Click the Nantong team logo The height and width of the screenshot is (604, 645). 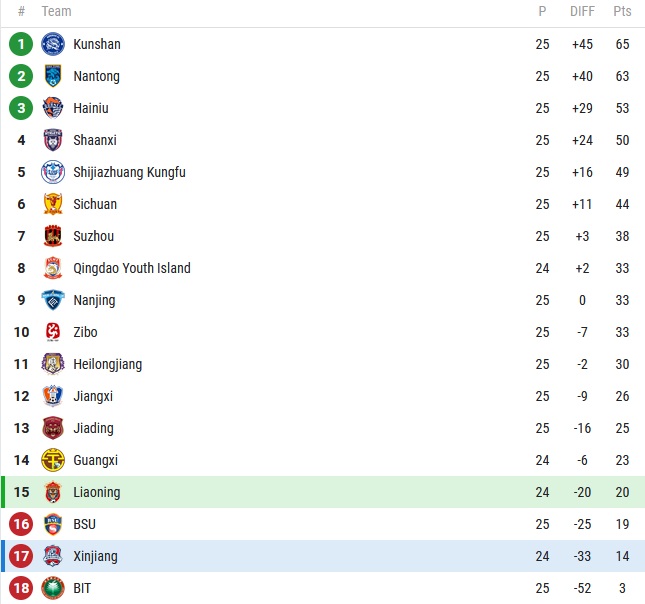pos(53,76)
